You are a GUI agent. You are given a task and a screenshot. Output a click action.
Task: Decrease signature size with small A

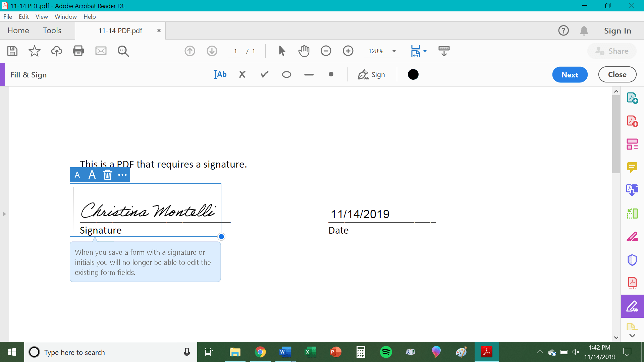77,175
